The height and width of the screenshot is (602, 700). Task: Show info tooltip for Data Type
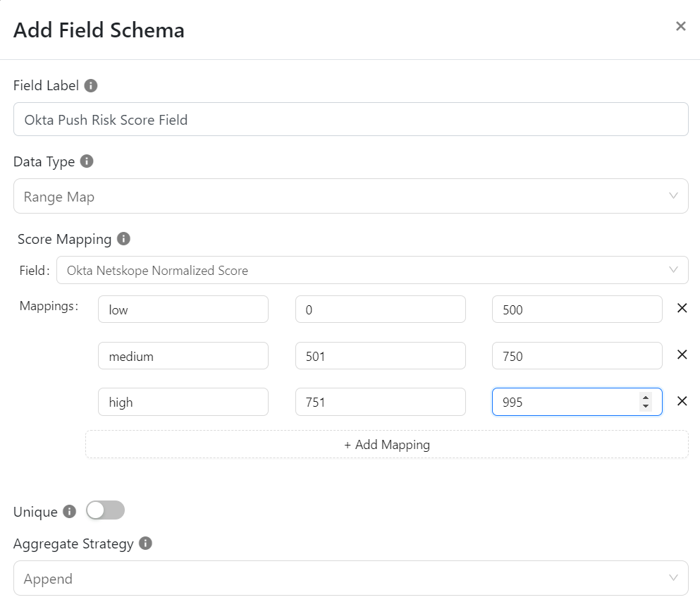(87, 161)
